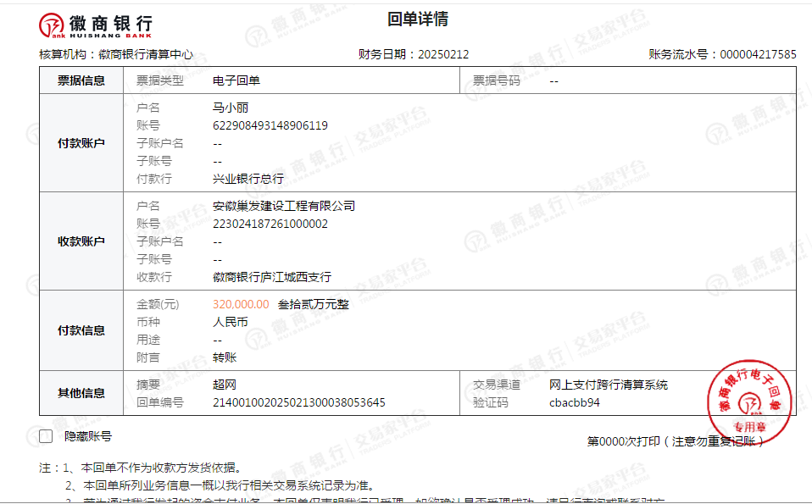
Task: Click the red electronic receipt seal stamp
Action: coord(751,402)
